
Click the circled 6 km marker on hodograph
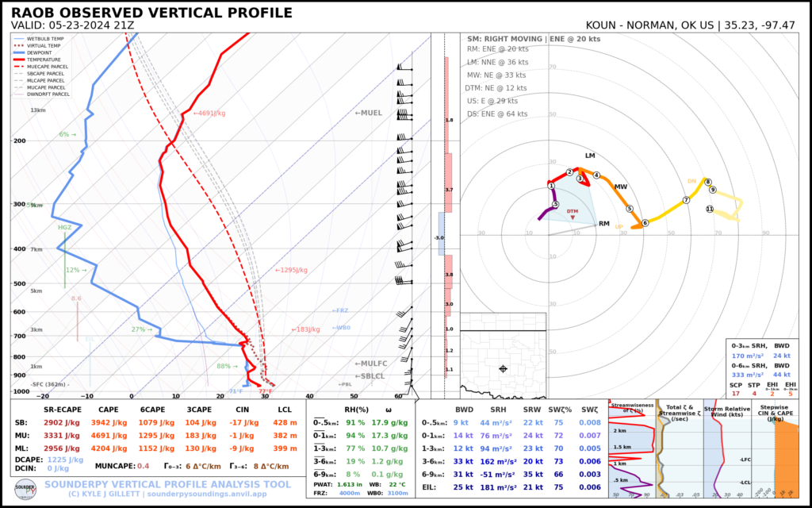[x=645, y=223]
